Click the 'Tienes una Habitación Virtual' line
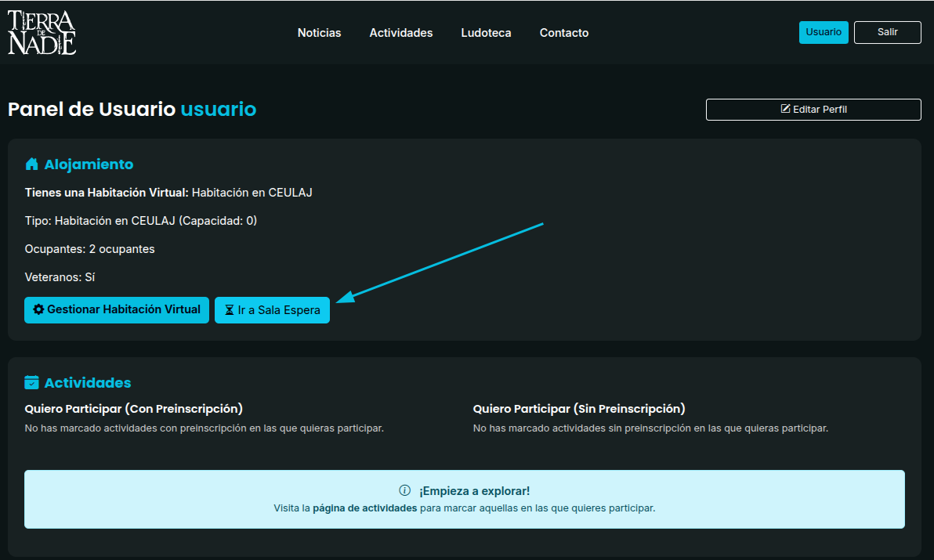 168,193
